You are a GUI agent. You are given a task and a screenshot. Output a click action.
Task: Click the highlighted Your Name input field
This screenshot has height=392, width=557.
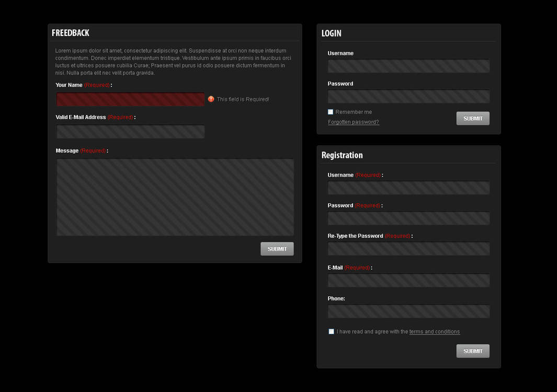pos(130,99)
